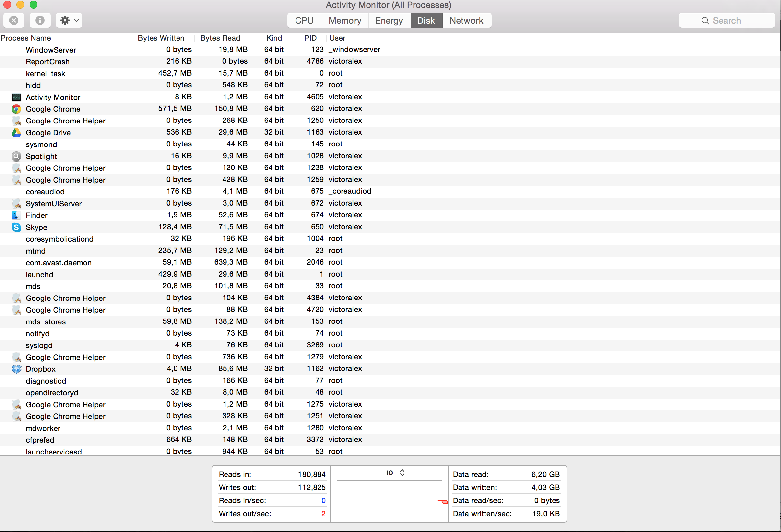Select the hidd process
Viewport: 781px width, 532px height.
tap(390, 85)
